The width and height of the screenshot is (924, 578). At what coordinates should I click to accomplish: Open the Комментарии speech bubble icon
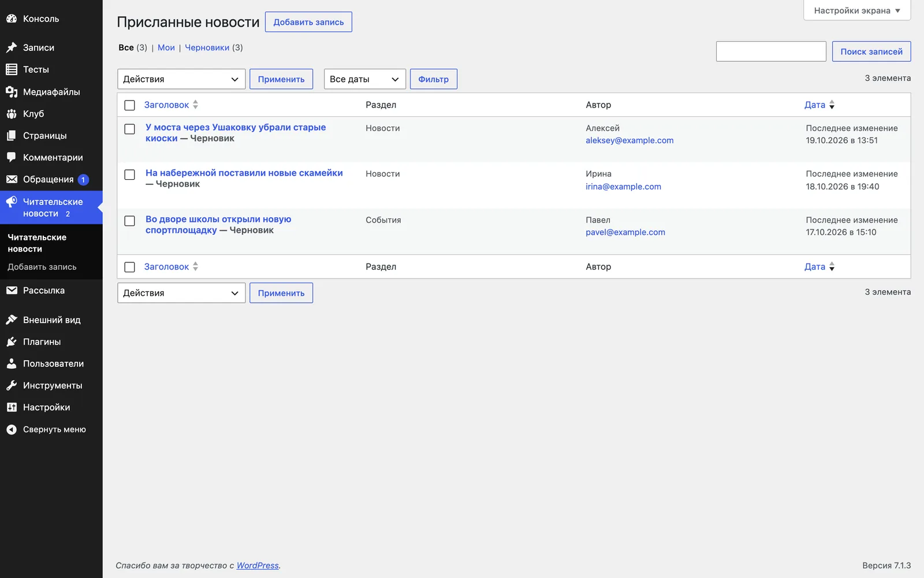[12, 157]
